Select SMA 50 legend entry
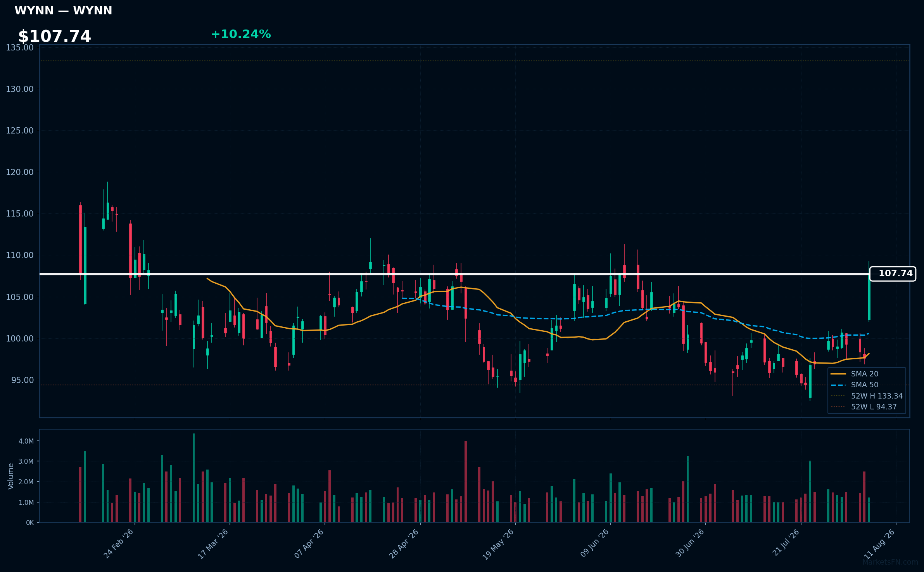Viewport: 924px width, 572px height. click(x=855, y=385)
